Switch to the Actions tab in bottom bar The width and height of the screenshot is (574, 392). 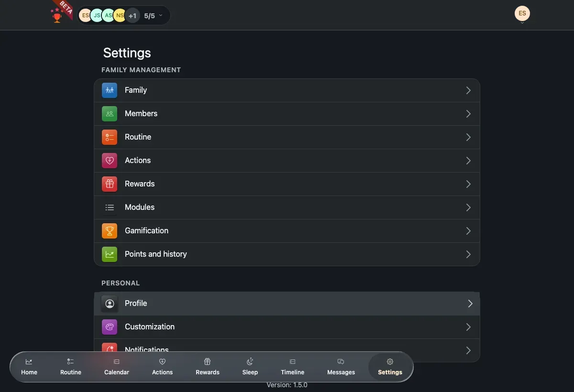(x=162, y=367)
